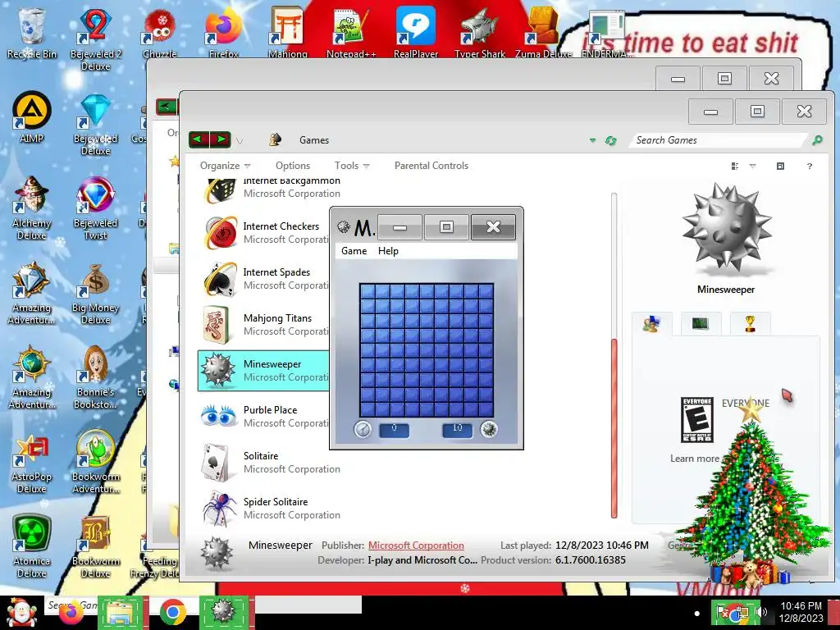Launch AstroPop Deluxe shortcut
The image size is (840, 630).
coord(31,463)
